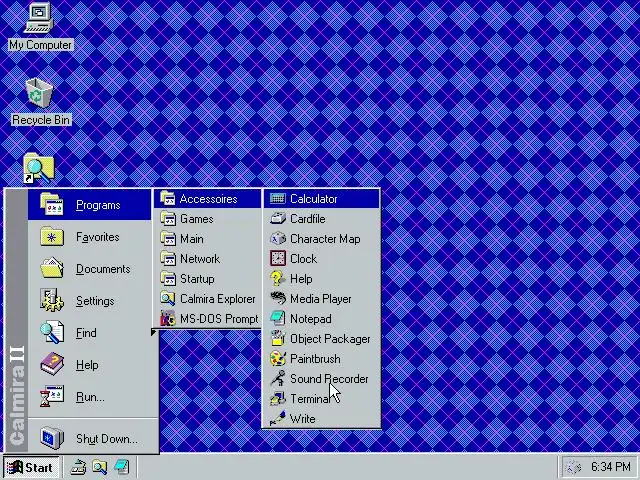Open the Startup program group
Screen dimensions: 640x480
tap(208, 279)
